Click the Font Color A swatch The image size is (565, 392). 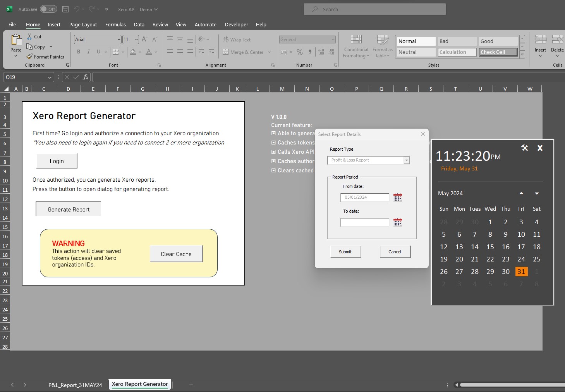[149, 52]
